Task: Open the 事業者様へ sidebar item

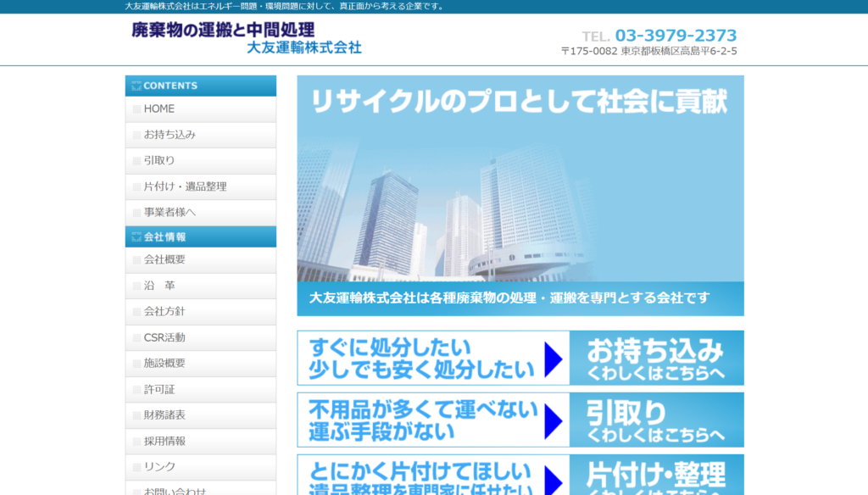Action: 170,213
